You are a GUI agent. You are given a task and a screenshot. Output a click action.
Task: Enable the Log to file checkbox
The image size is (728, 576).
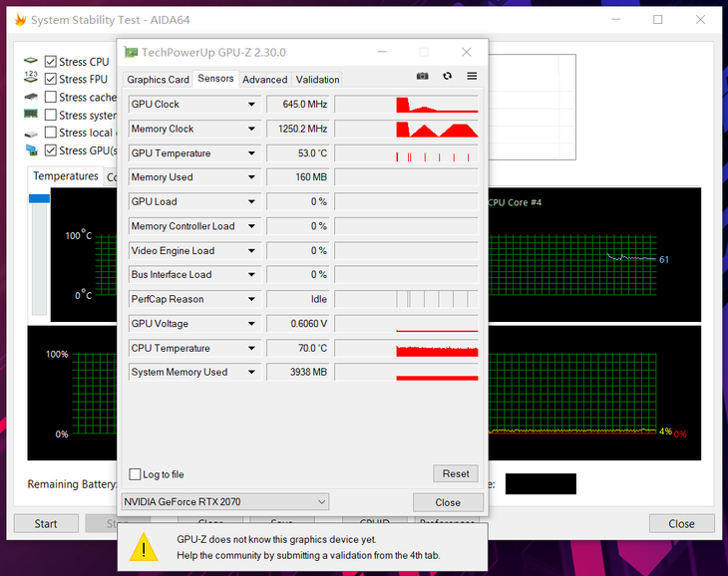[x=136, y=474]
